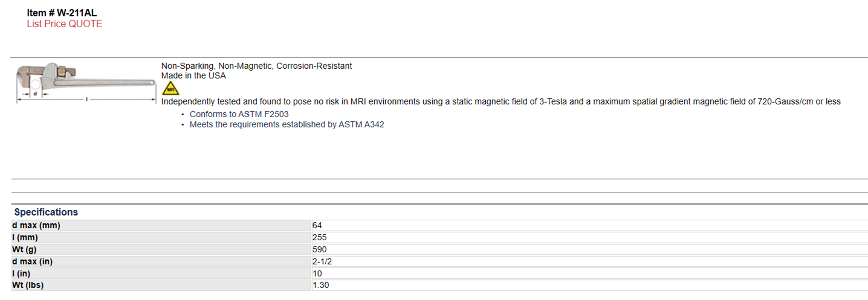This screenshot has height=300, width=868.
Task: Select the value 64 in specifications
Action: point(589,225)
